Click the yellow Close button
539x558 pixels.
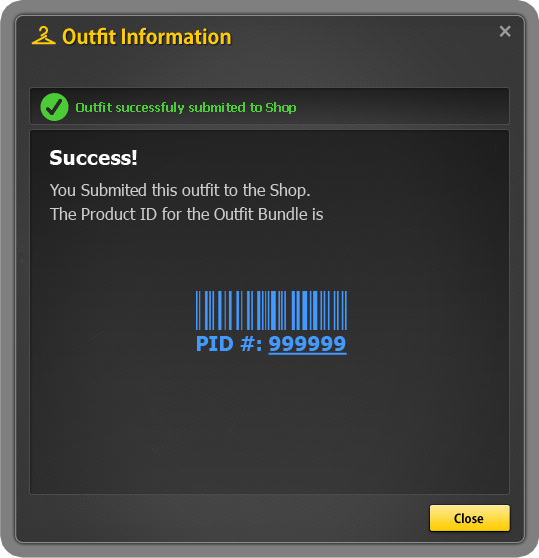point(470,518)
